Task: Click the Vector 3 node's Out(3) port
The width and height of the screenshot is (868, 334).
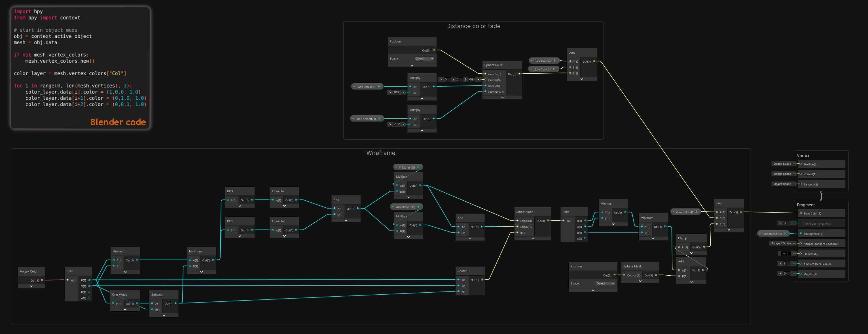Action: pyautogui.click(x=482, y=280)
